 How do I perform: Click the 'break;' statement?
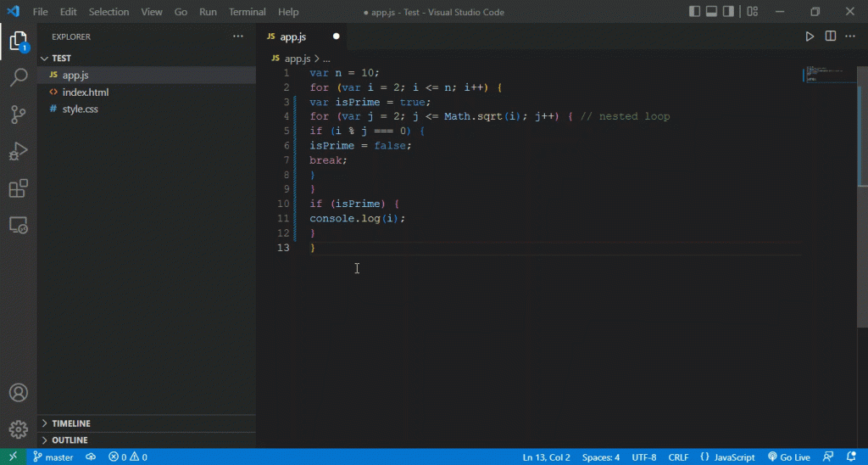[328, 160]
